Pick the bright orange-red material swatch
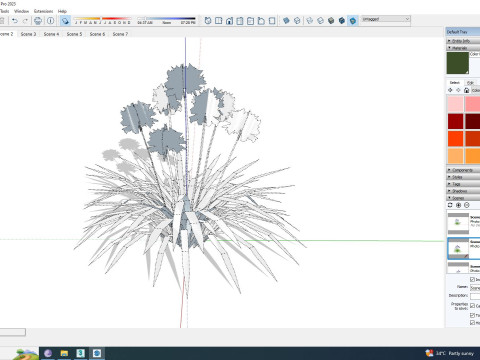Image resolution: width=480 pixels, height=360 pixels. click(455, 138)
